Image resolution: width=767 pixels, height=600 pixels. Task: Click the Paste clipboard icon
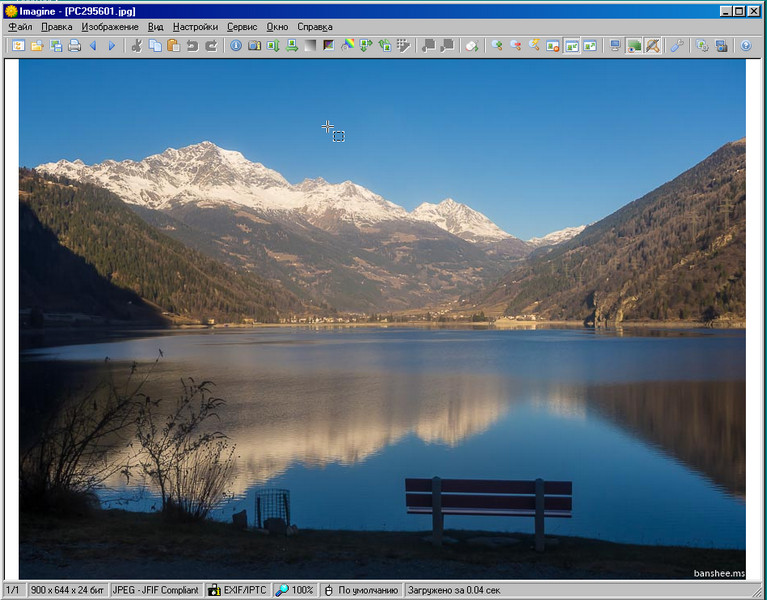(x=174, y=45)
